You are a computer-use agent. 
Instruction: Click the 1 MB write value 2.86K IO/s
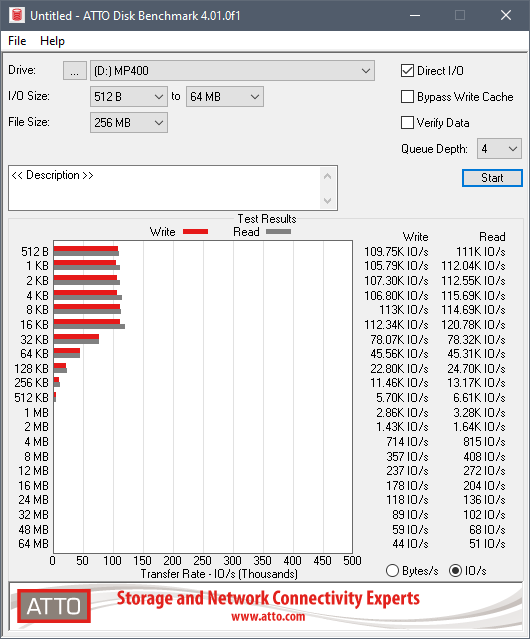point(402,412)
